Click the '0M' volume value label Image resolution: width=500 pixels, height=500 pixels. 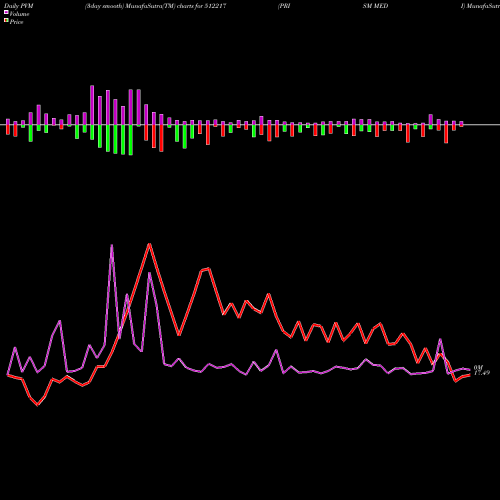[478, 368]
